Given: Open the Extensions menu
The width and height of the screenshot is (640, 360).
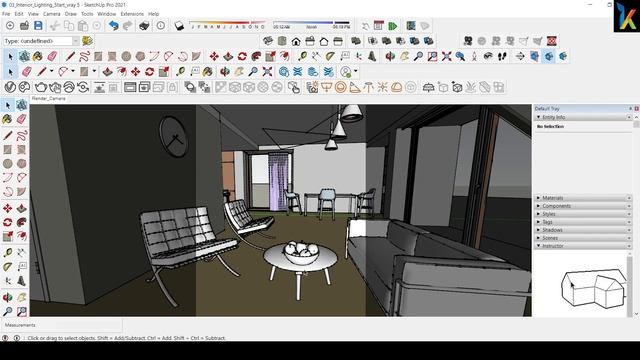Looking at the screenshot, I should [132, 14].
